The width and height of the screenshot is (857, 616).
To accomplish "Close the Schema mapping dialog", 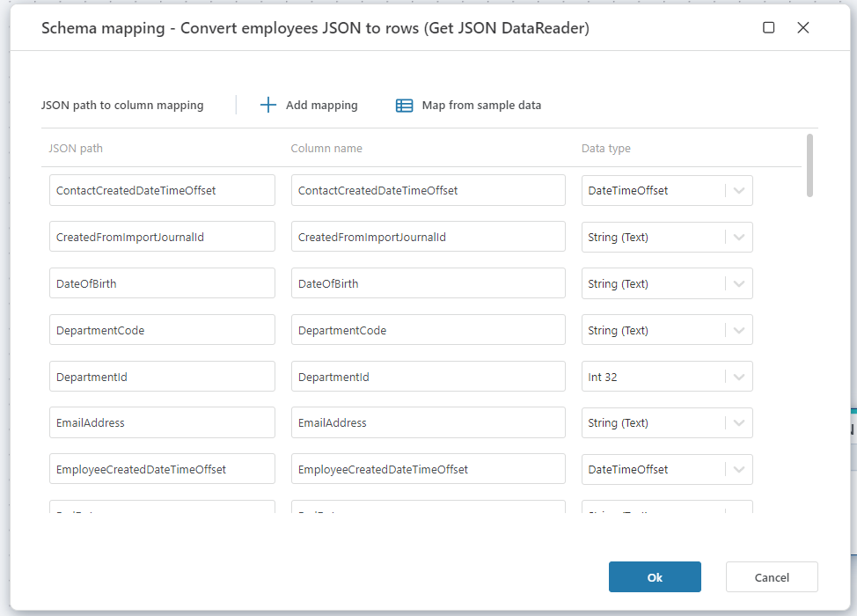I will pos(802,28).
